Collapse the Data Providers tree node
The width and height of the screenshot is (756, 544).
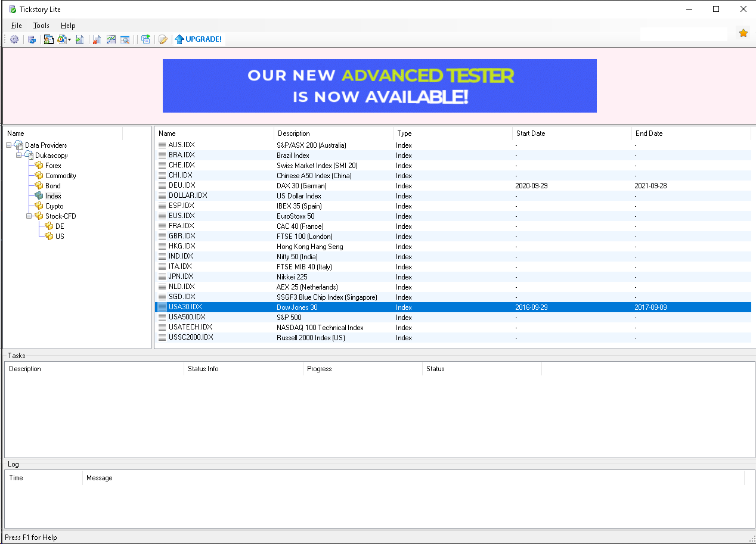(x=9, y=145)
